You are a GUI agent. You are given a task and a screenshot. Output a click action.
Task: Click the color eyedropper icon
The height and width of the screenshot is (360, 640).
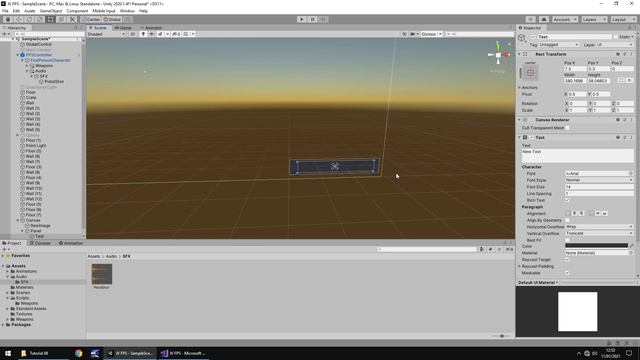click(631, 246)
